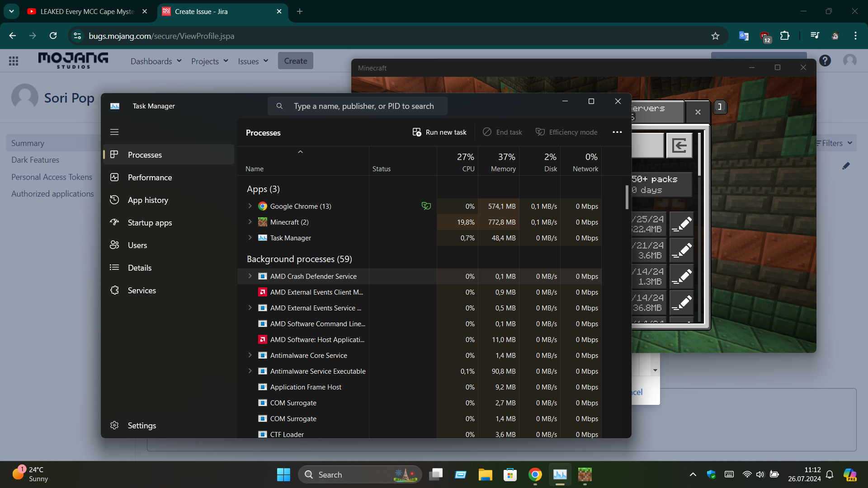Viewport: 868px width, 488px height.
Task: Click the Run new task icon
Action: pyautogui.click(x=416, y=132)
